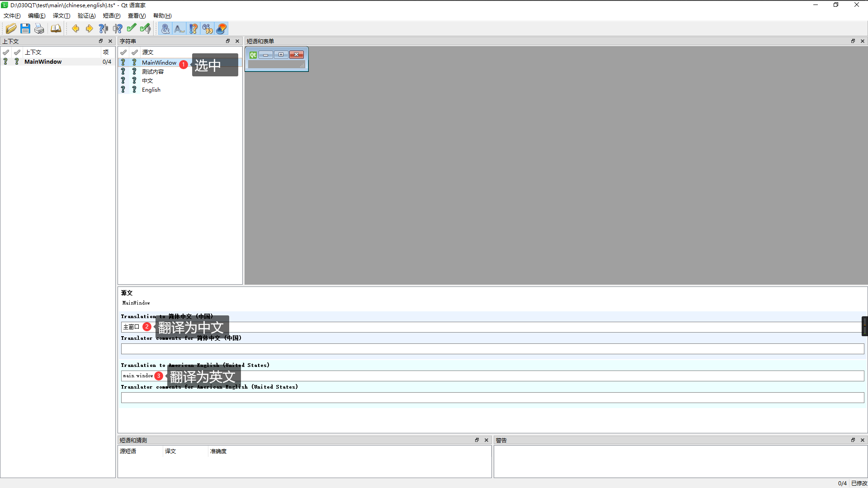Toggle ending punctuation validation icon
This screenshot has width=868, height=488.
[x=193, y=29]
